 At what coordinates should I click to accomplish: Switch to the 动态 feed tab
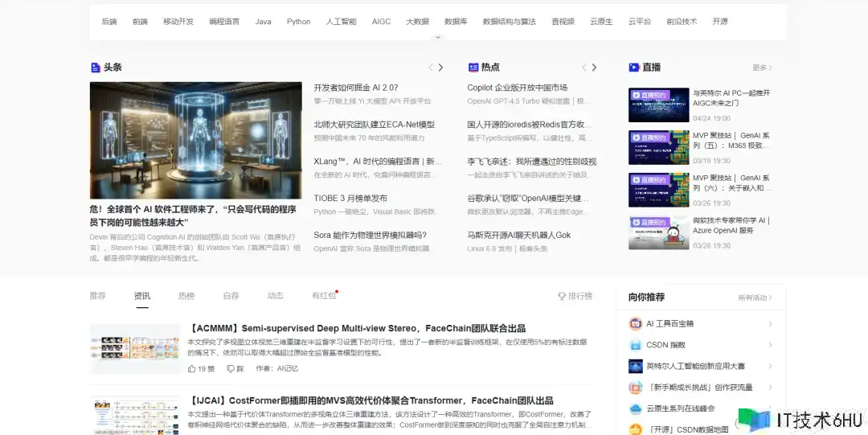pyautogui.click(x=275, y=296)
